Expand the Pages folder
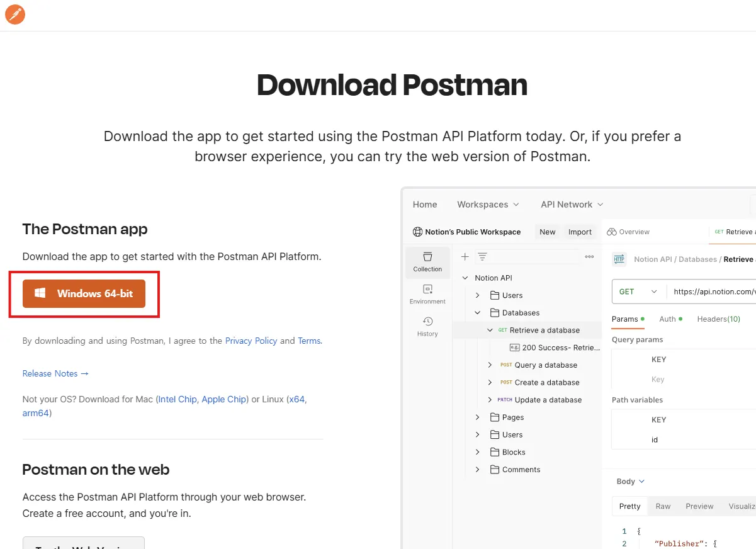The width and height of the screenshot is (756, 549). pyautogui.click(x=478, y=417)
